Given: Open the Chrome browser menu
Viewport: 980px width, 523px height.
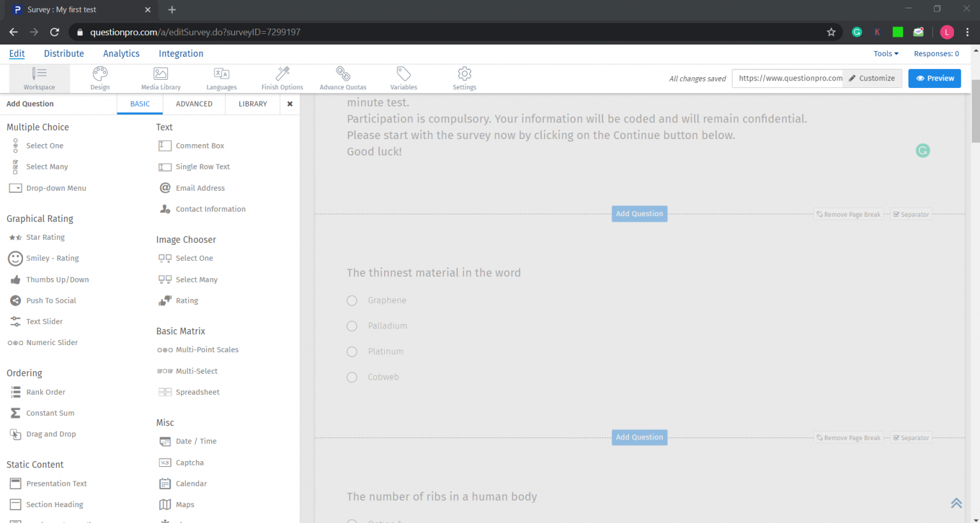Looking at the screenshot, I should click(969, 32).
